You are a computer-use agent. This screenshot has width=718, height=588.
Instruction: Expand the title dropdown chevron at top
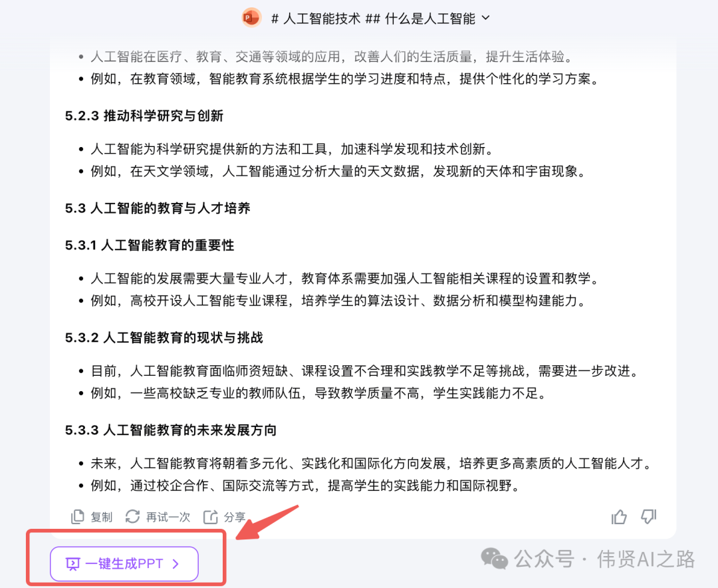486,19
